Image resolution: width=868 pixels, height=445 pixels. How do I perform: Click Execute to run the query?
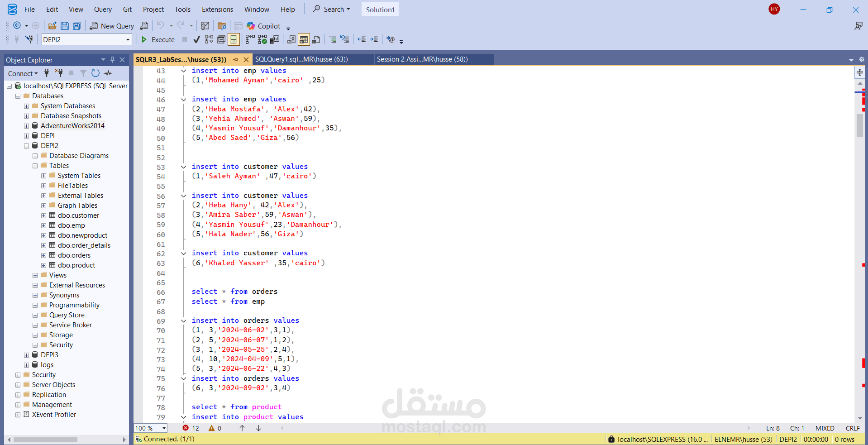[158, 39]
